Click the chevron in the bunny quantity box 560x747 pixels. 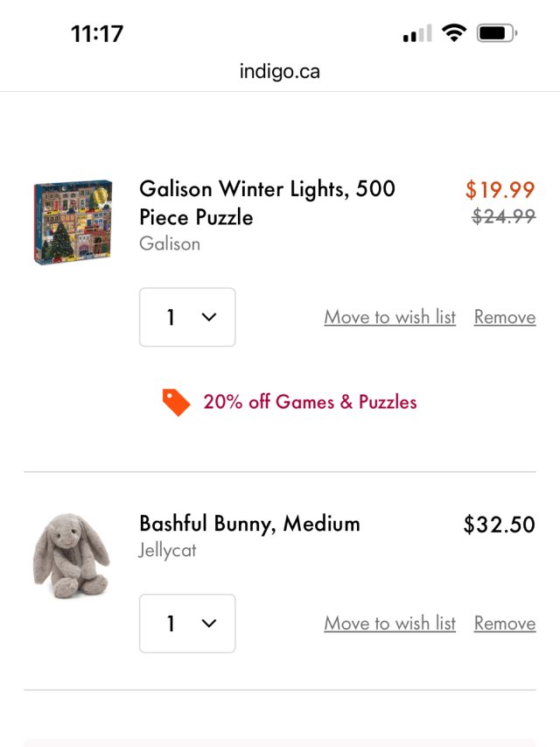pyautogui.click(x=209, y=624)
